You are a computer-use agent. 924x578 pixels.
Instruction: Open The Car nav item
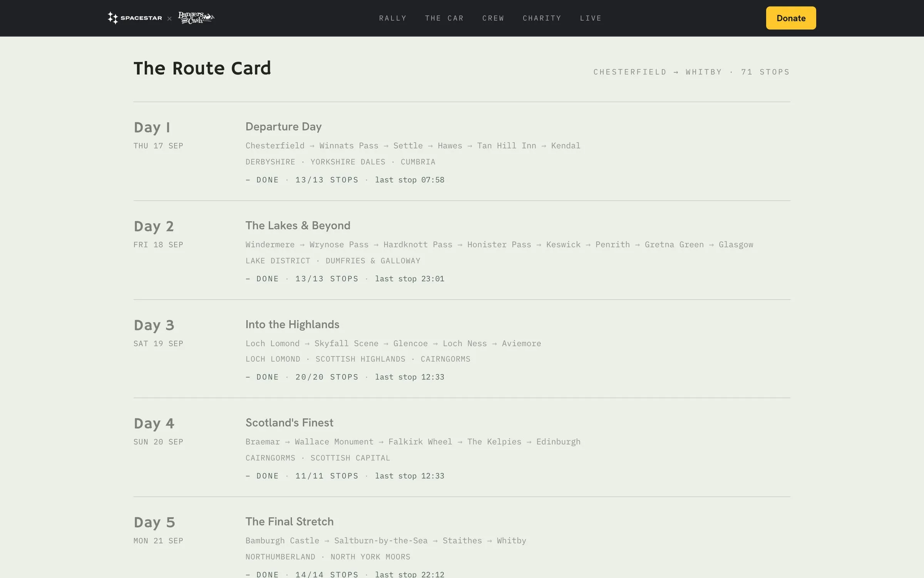click(444, 18)
